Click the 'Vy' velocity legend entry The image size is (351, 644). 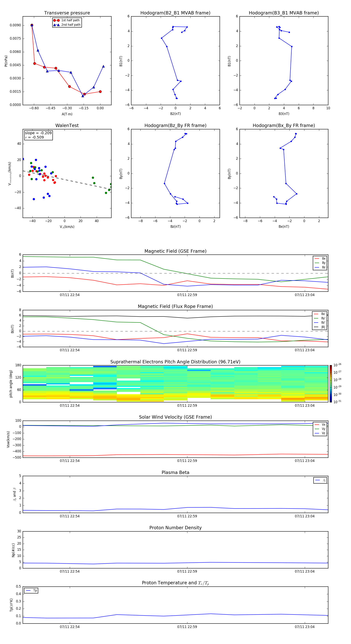[320, 429]
